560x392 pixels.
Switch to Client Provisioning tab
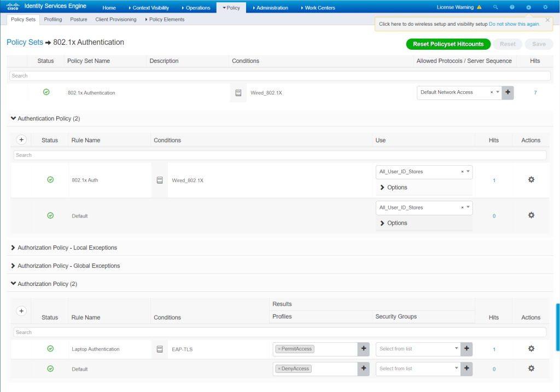116,19
